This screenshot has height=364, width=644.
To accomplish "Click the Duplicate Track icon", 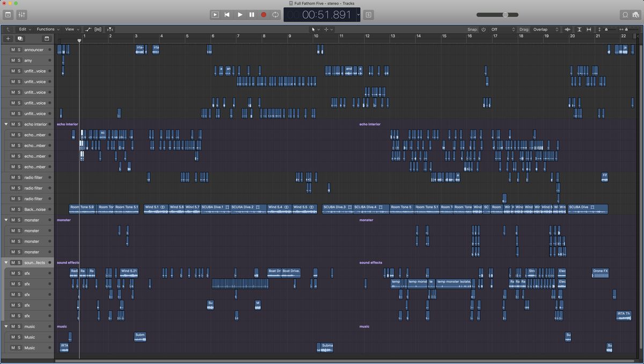I will [20, 39].
